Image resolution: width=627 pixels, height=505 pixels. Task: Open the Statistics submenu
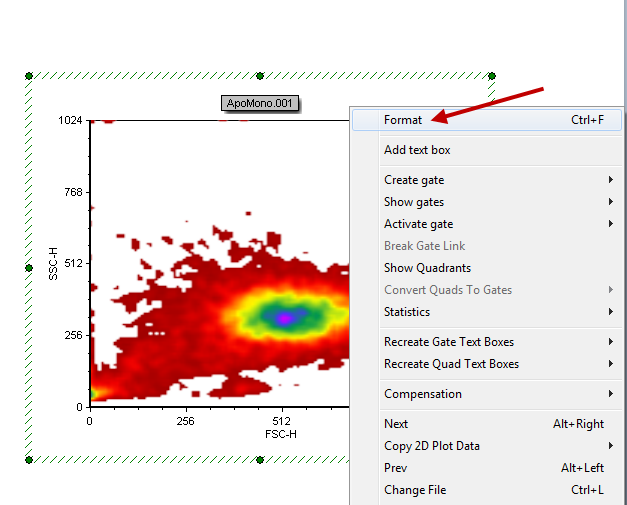click(407, 312)
